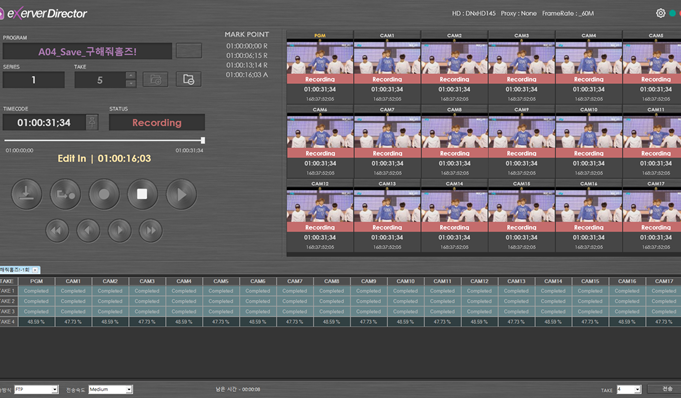Click the round record button
Screen dimensions: 681x398
coord(104,194)
